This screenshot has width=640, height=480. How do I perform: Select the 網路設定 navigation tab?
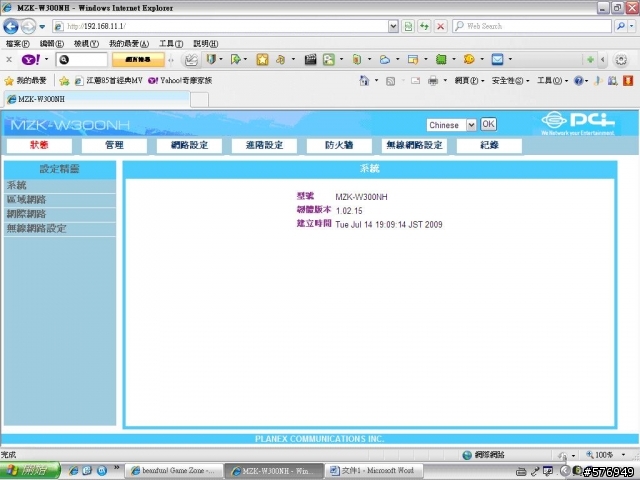coord(189,145)
